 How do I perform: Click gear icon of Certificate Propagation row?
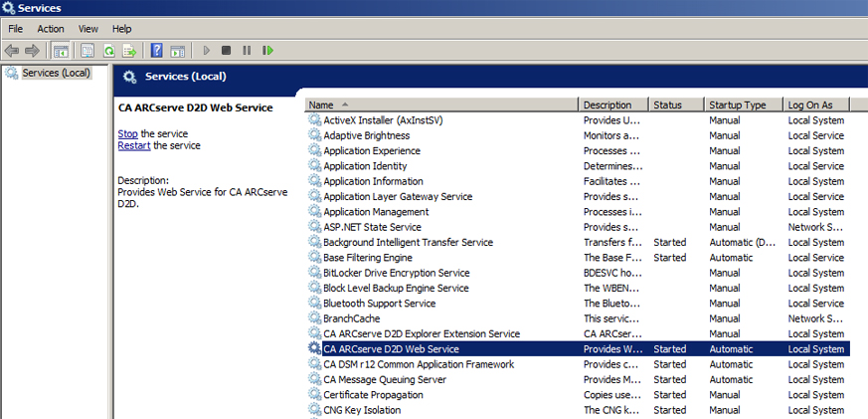(x=314, y=394)
